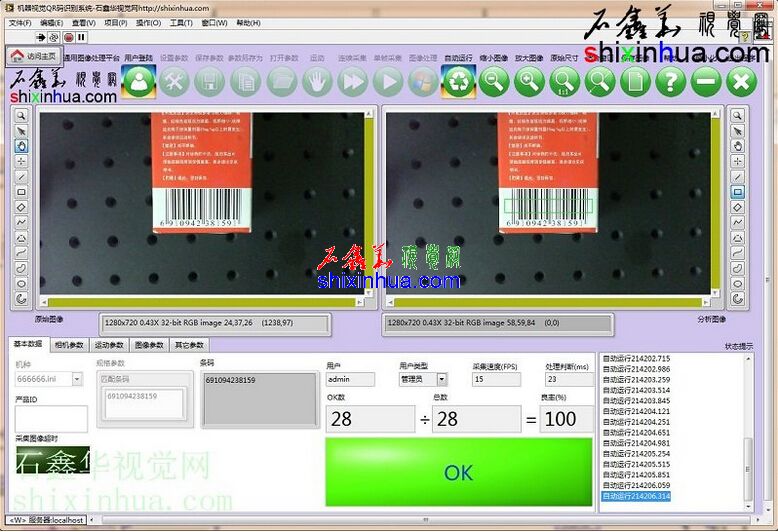Start Continuous Capture fast-forward icon (连续采集)
Image resolution: width=778 pixels, height=532 pixels.
click(x=353, y=81)
